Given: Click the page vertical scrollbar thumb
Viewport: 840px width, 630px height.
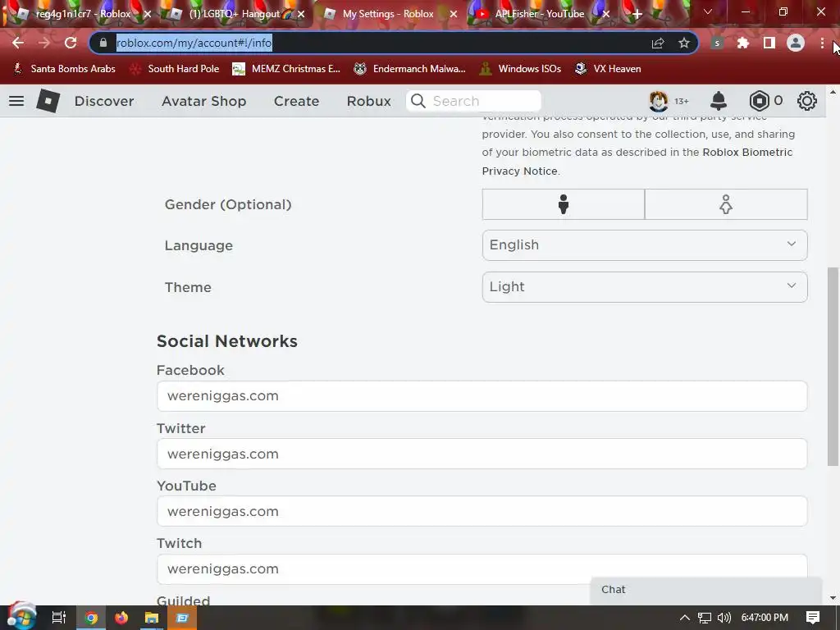Looking at the screenshot, I should pyautogui.click(x=833, y=367).
